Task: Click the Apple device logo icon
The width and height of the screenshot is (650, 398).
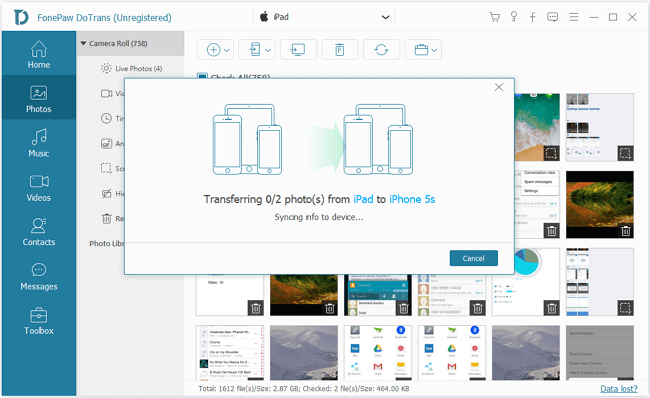Action: click(x=264, y=17)
